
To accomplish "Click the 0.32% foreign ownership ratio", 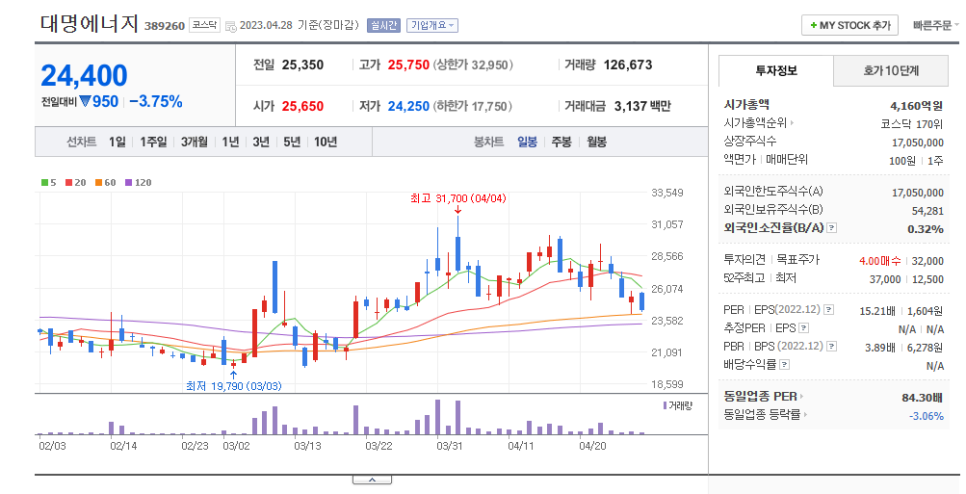I will click(x=925, y=229).
